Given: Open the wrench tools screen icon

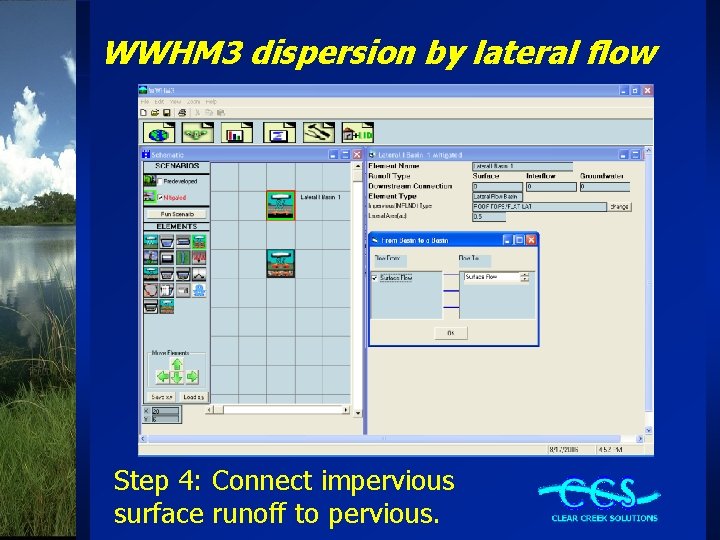Looking at the screenshot, I should (x=319, y=133).
